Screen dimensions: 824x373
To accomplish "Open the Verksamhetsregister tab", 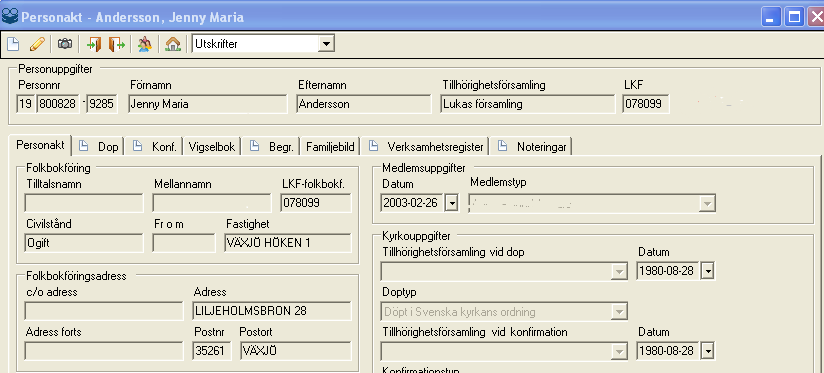I will [x=425, y=147].
